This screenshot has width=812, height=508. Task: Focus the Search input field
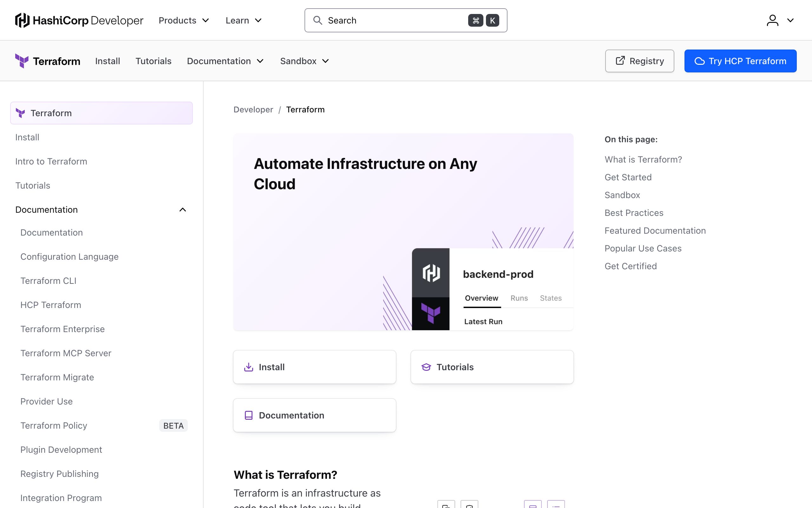406,20
